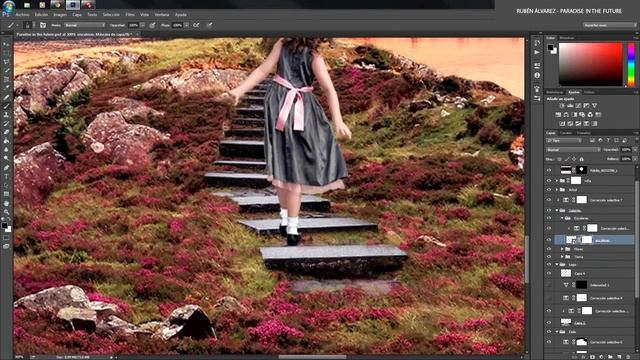Click the rainbow hue strip in Color panel
The image size is (640, 360).
631,64
